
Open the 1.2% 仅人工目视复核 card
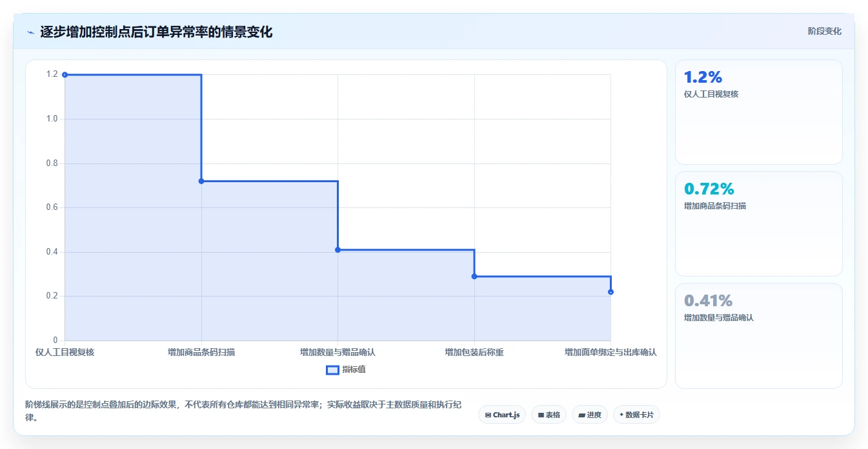click(759, 112)
